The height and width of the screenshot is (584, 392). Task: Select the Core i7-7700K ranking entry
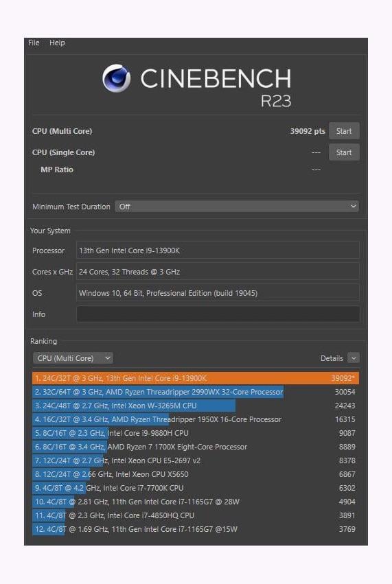pyautogui.click(x=196, y=488)
